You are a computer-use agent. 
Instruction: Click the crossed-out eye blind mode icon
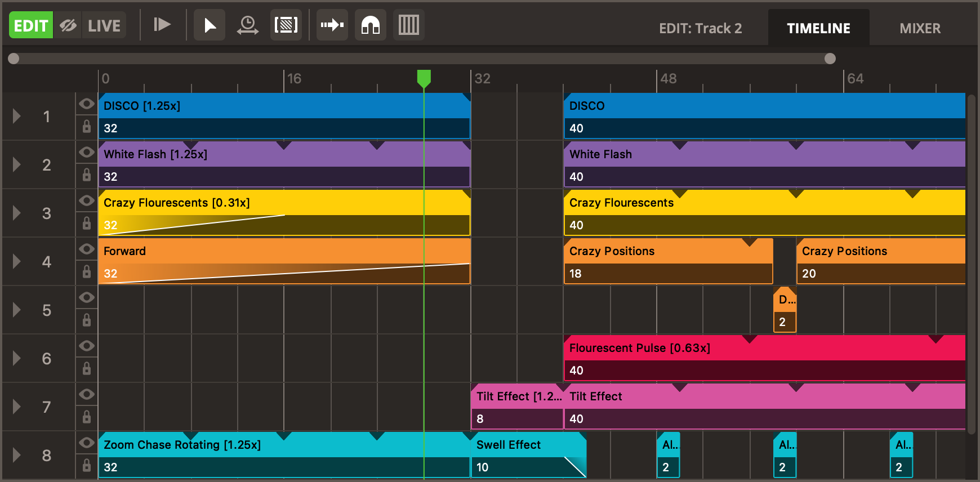point(68,25)
